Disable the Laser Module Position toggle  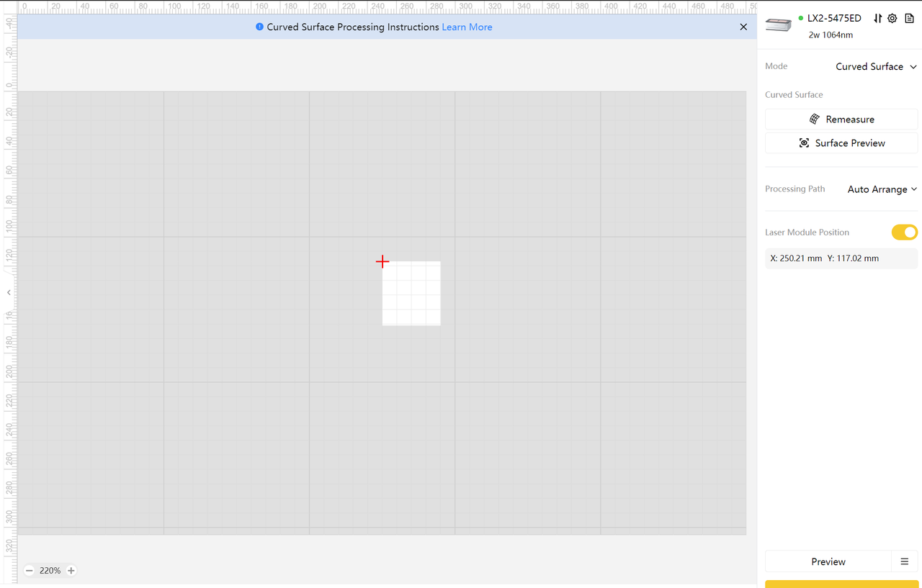(x=904, y=232)
